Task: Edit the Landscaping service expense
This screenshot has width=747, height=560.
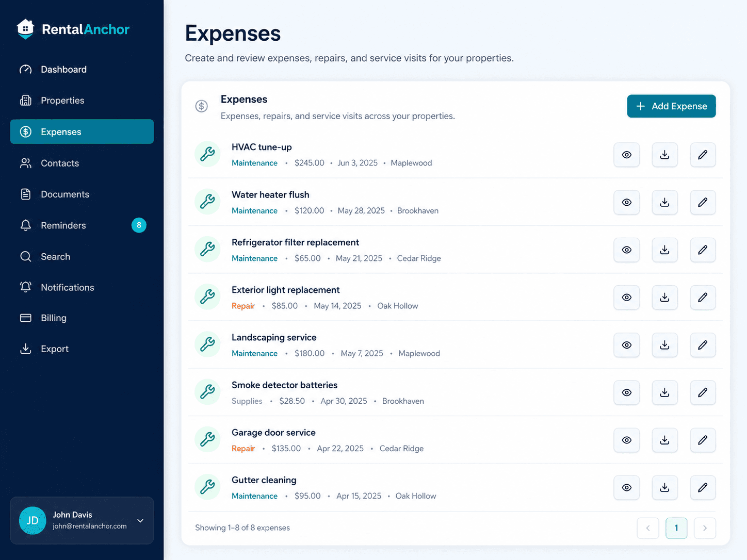Action: click(x=703, y=345)
